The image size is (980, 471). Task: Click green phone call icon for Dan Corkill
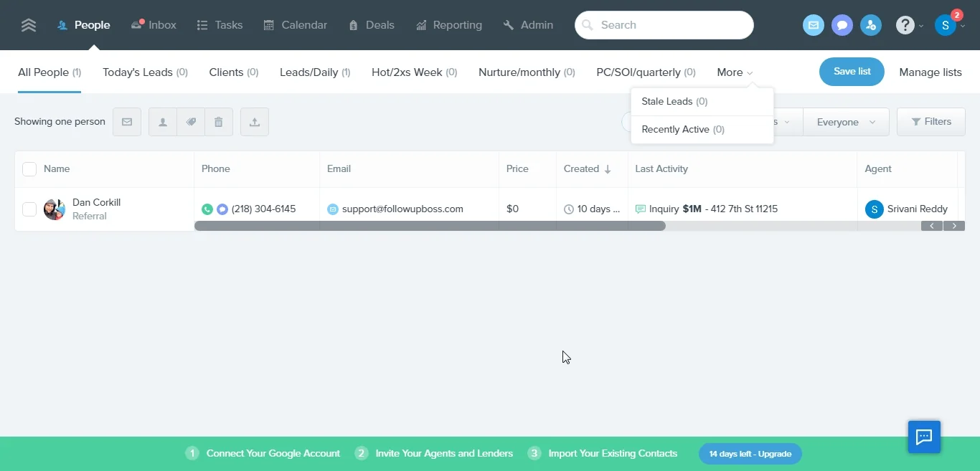tap(207, 209)
